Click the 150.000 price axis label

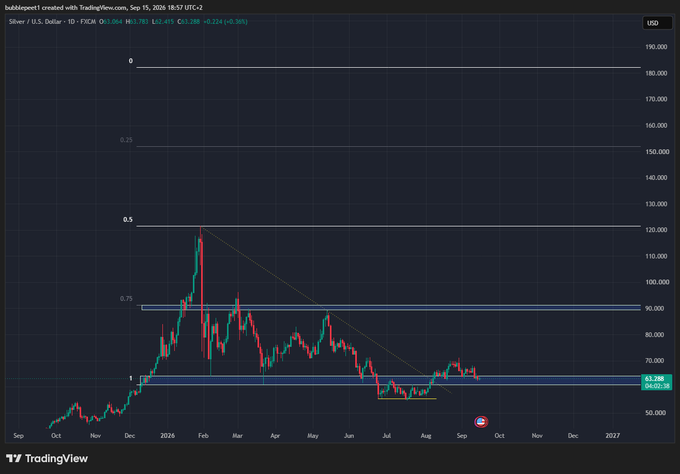tap(656, 152)
